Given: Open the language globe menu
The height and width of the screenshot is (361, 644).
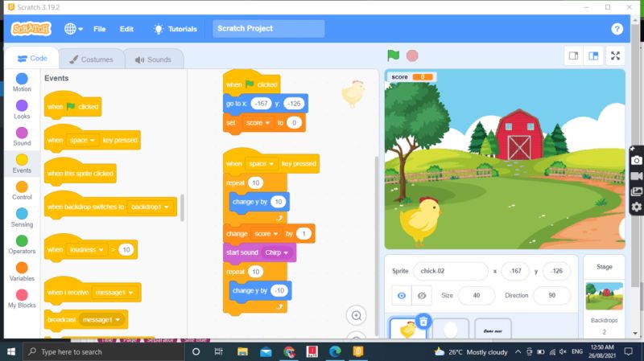Looking at the screenshot, I should point(73,29).
